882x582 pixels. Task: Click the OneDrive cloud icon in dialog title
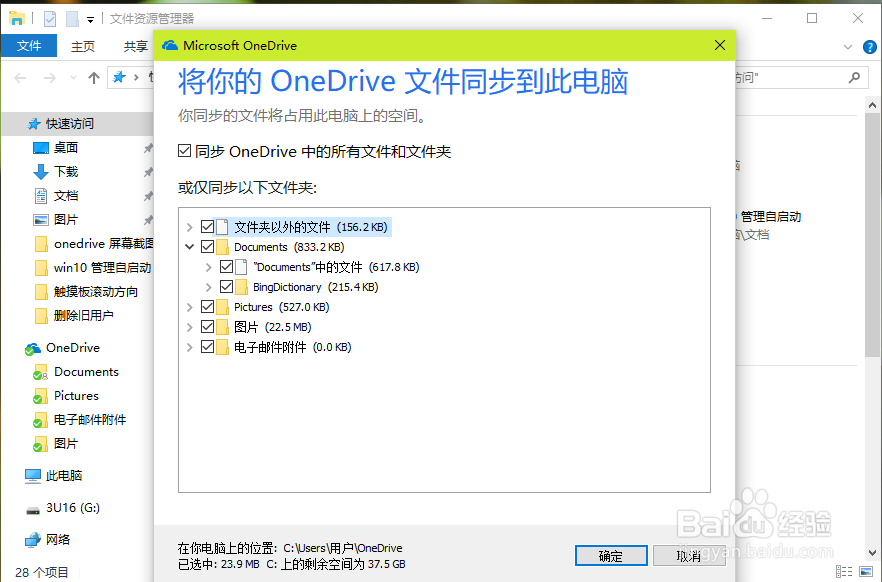tap(170, 46)
